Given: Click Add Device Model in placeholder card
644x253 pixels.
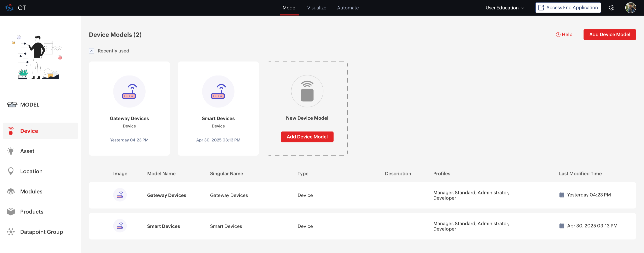Looking at the screenshot, I should [x=307, y=137].
